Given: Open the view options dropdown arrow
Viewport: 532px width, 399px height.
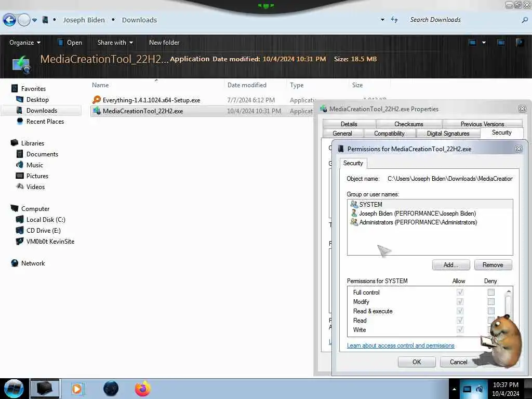Looking at the screenshot, I should coord(484,43).
